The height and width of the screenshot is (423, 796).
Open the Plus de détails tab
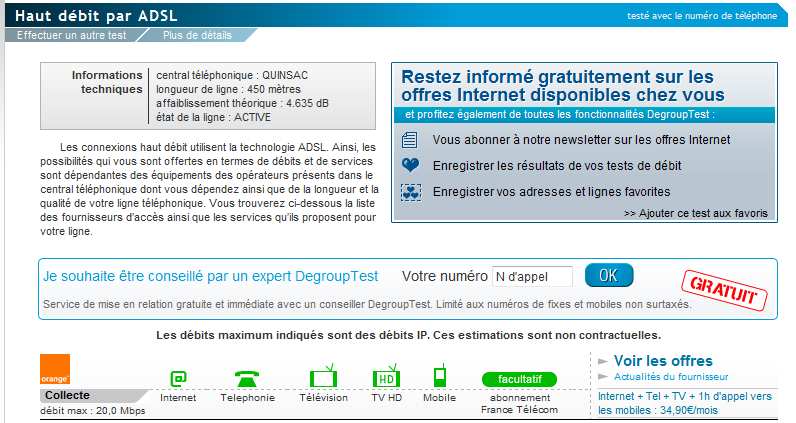click(x=197, y=36)
